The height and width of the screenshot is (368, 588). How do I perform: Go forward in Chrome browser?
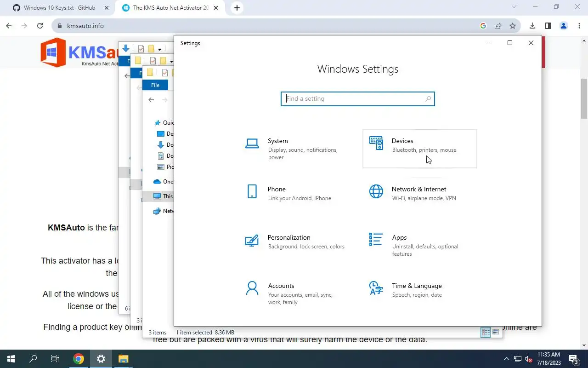24,26
